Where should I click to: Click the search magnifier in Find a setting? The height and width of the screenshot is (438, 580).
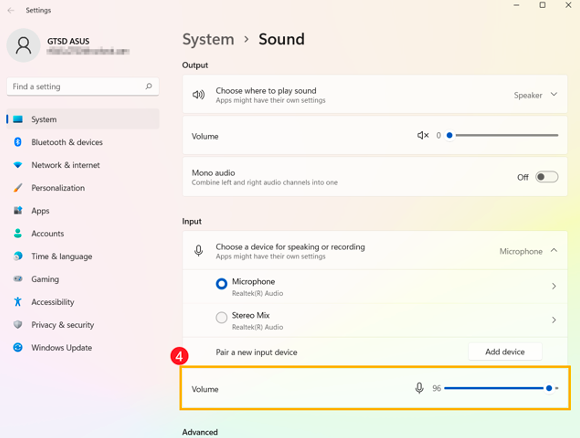click(x=149, y=86)
